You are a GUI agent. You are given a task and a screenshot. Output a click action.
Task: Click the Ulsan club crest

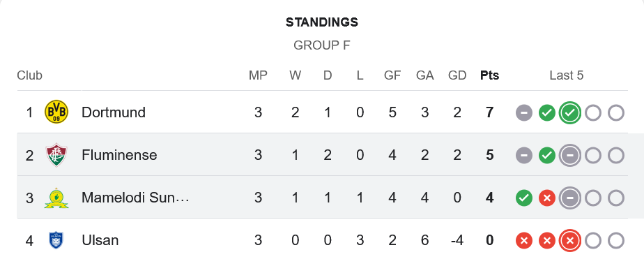(56, 240)
